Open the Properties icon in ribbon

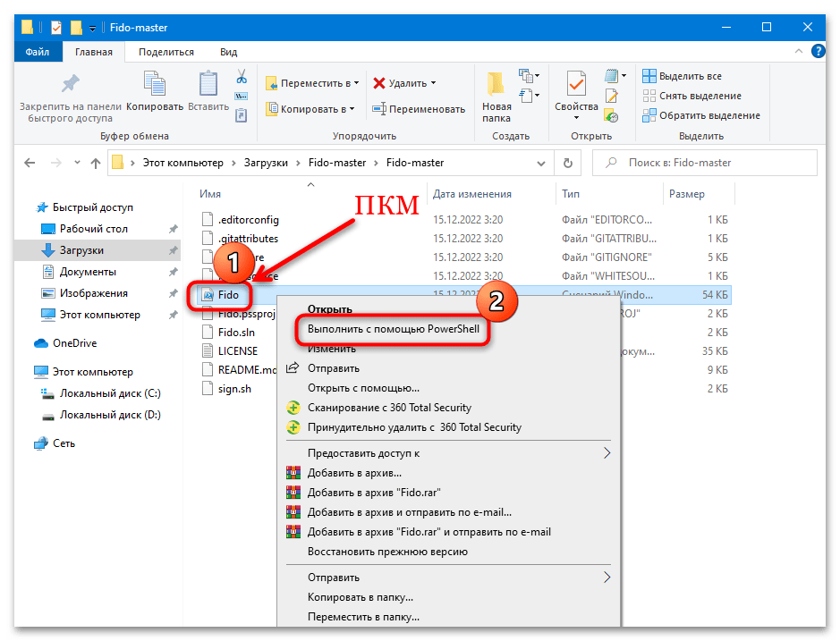[x=576, y=86]
